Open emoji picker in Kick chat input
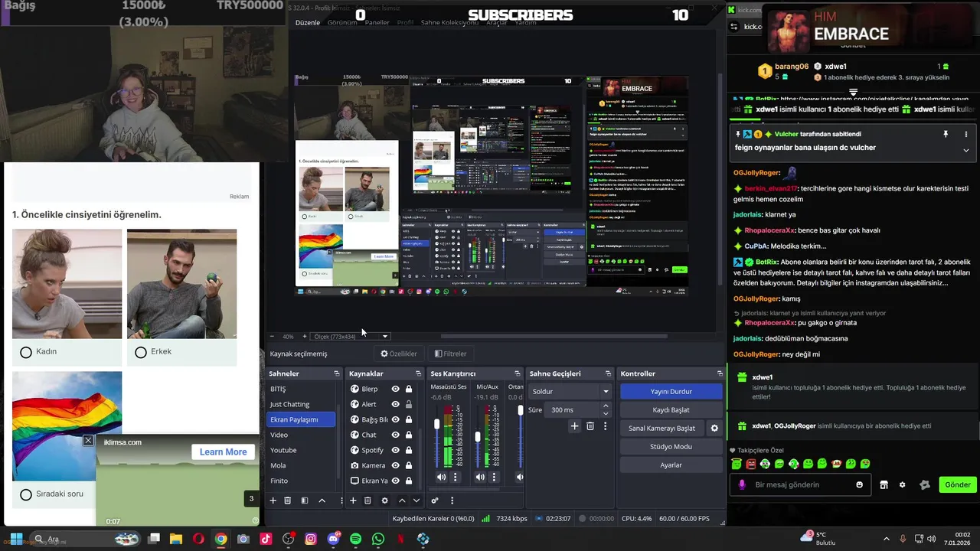Screen dimensions: 980x551 (859, 484)
